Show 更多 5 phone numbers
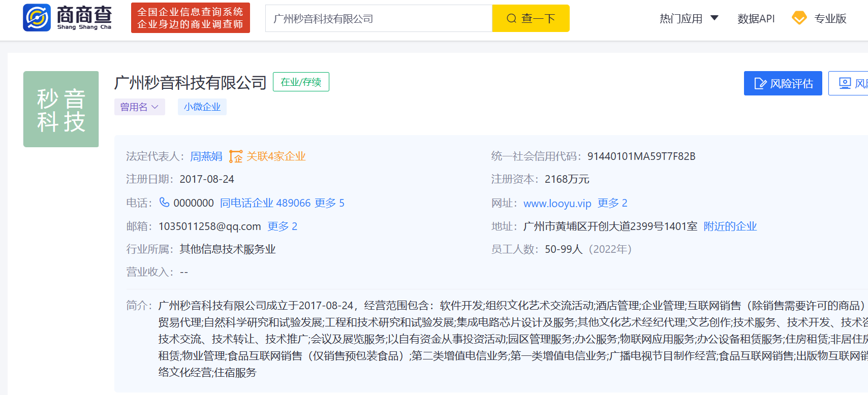This screenshot has width=868, height=395. click(x=329, y=203)
